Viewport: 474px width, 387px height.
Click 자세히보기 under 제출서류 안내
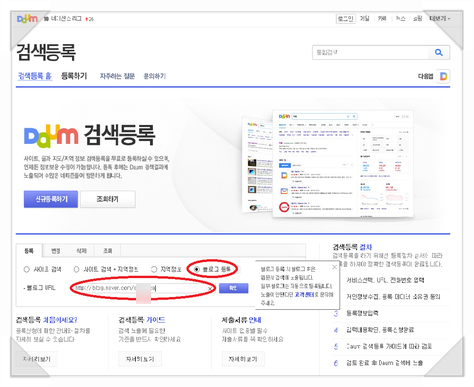click(243, 359)
